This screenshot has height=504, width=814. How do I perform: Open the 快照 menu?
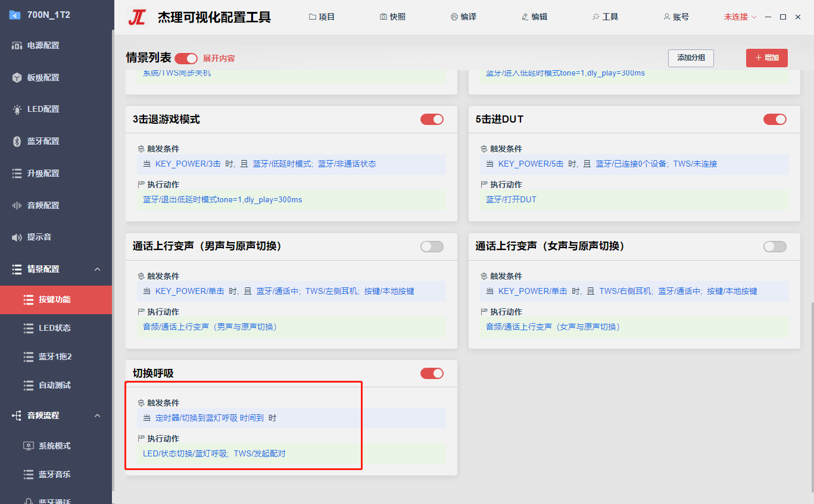click(392, 17)
